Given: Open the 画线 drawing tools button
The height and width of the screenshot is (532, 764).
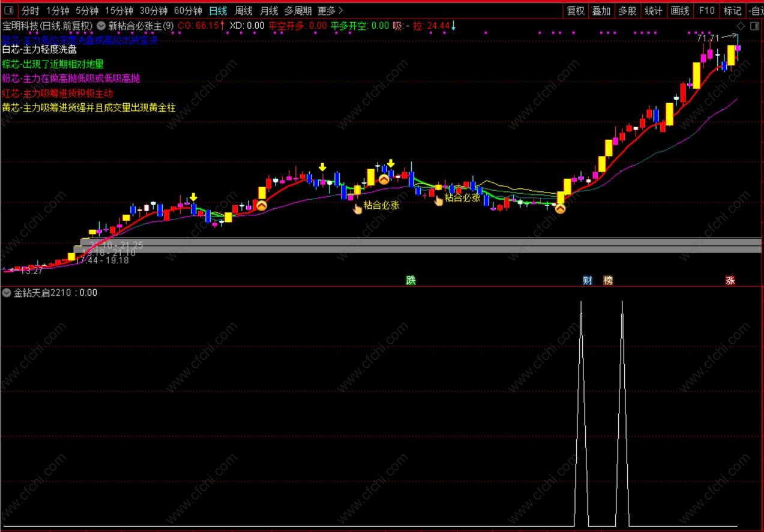Looking at the screenshot, I should pyautogui.click(x=680, y=10).
